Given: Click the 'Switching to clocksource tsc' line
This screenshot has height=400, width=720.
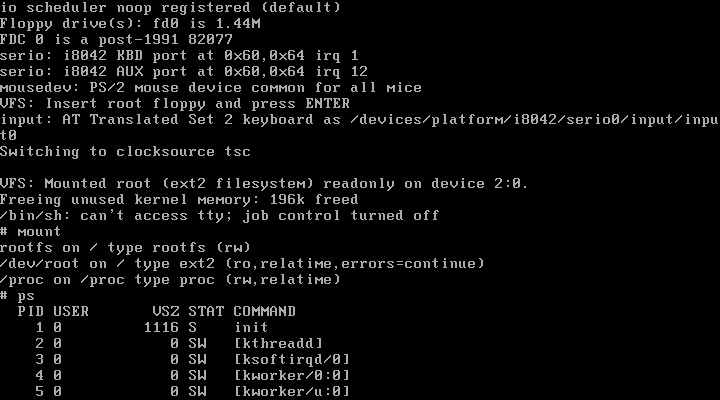Looking at the screenshot, I should point(125,152).
